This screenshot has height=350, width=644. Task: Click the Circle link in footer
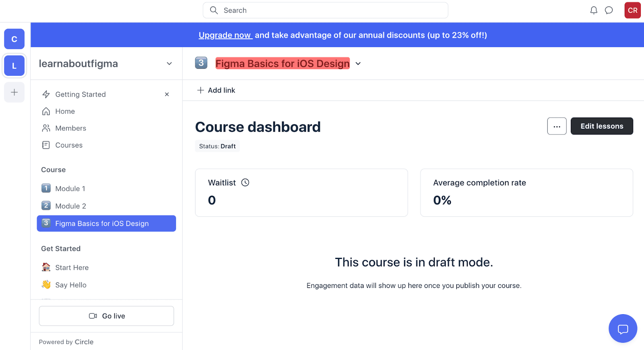click(84, 342)
